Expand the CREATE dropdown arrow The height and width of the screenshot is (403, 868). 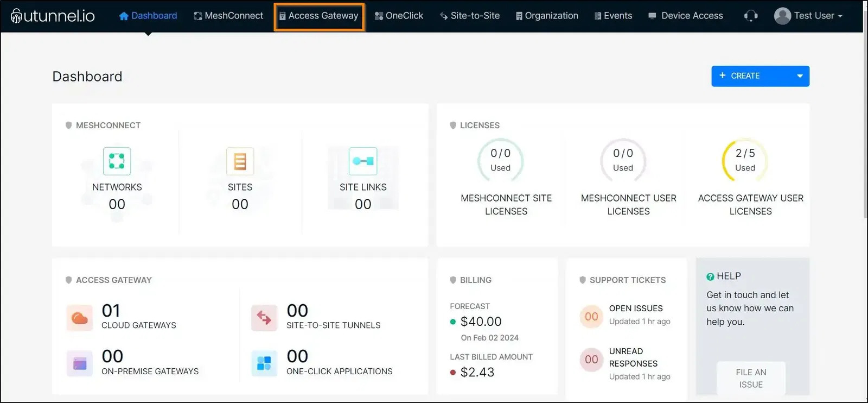(800, 76)
